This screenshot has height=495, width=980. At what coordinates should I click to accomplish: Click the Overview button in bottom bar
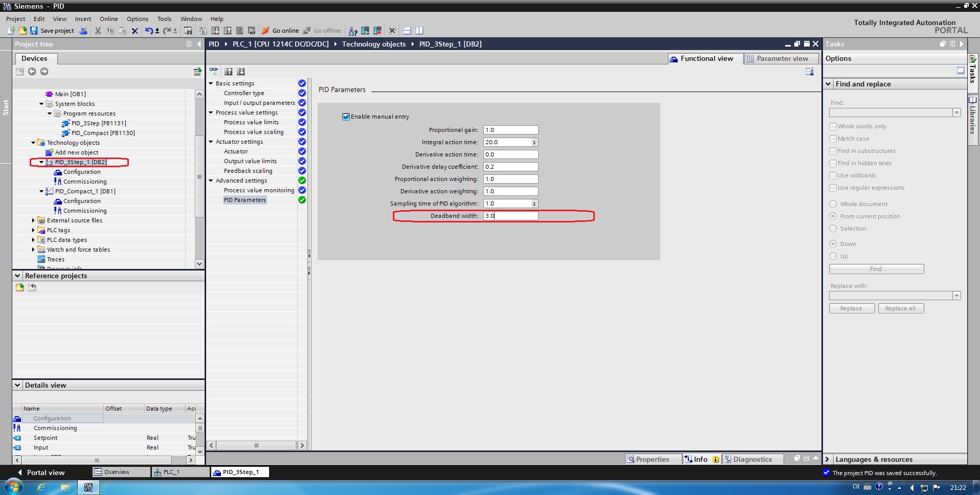pos(121,472)
